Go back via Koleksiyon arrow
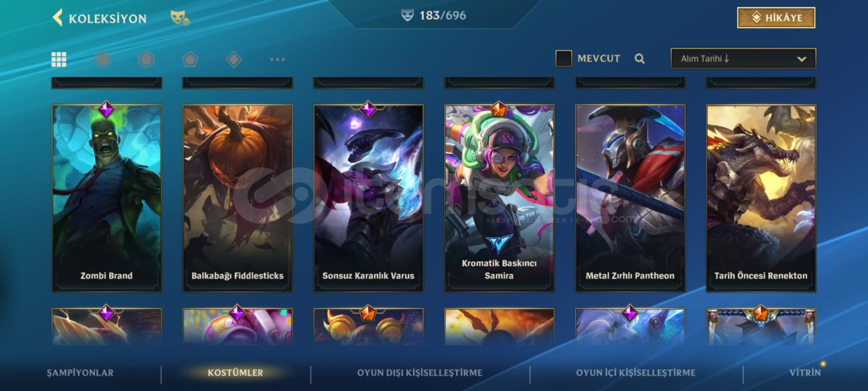This screenshot has height=391, width=868. coord(58,17)
